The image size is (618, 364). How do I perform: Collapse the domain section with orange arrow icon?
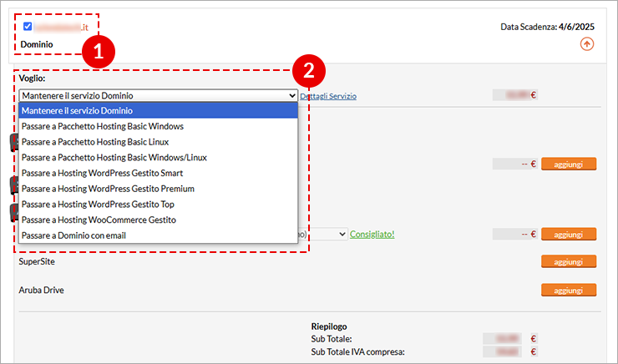(587, 43)
